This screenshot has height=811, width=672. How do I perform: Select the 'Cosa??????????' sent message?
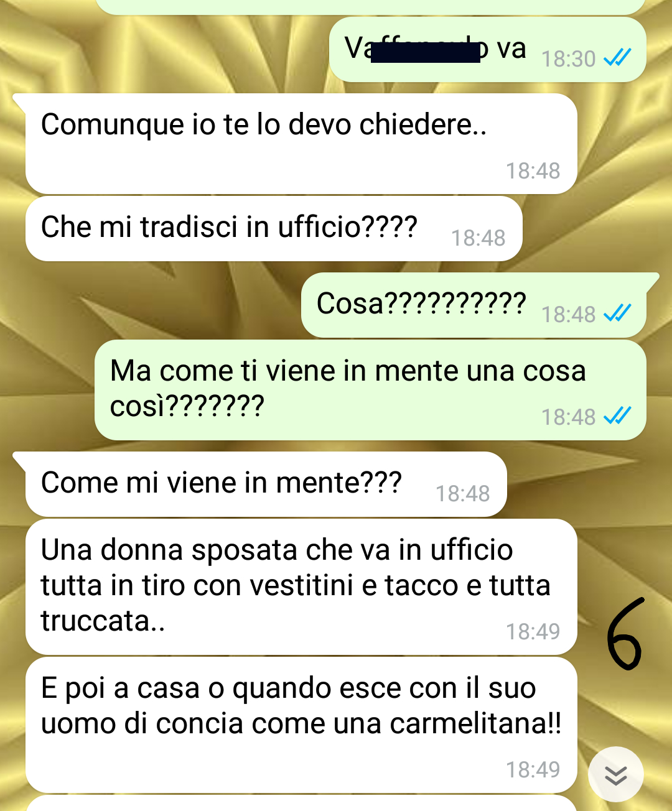(x=474, y=305)
